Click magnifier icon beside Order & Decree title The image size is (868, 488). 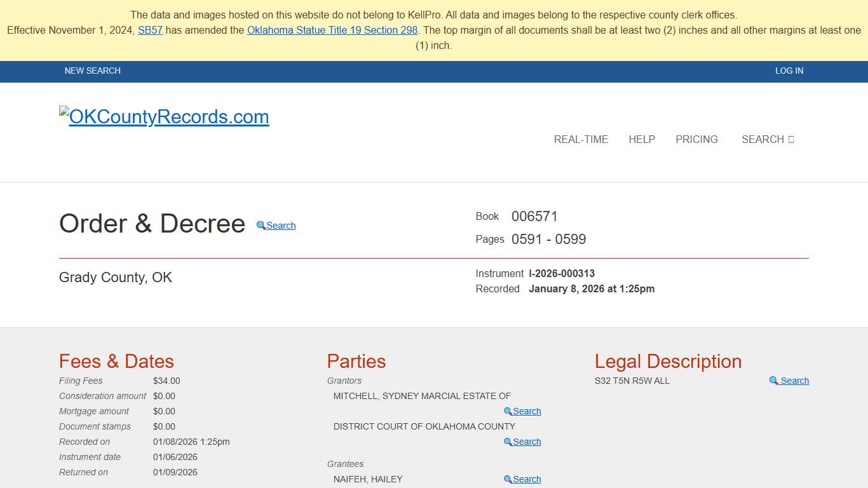[x=261, y=226]
